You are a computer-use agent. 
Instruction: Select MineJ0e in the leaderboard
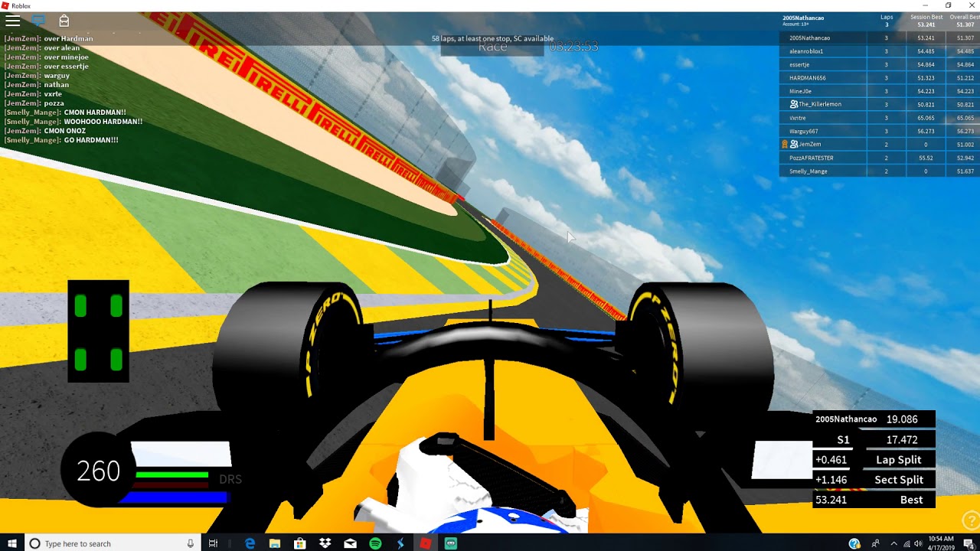click(879, 91)
